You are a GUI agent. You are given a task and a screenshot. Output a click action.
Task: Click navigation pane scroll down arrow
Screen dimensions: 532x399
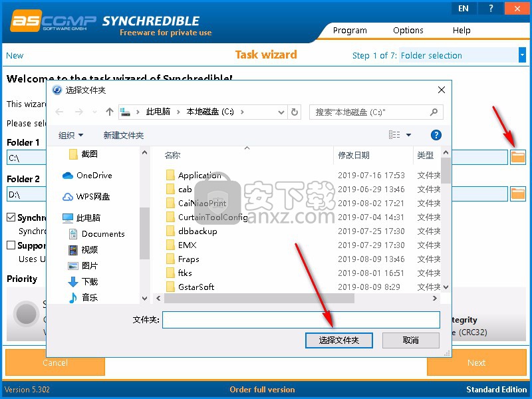[144, 298]
